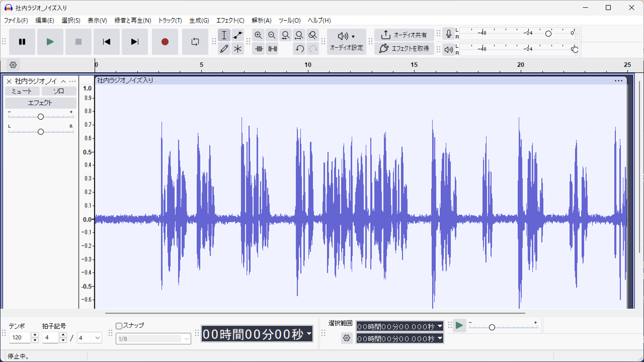Viewport: 644px width, 362px height.
Task: Open track エフェクト panel
Action: (40, 103)
